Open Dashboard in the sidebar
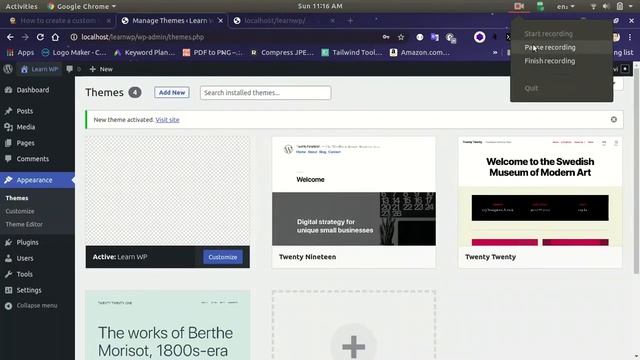Image resolution: width=640 pixels, height=360 pixels. coord(33,90)
